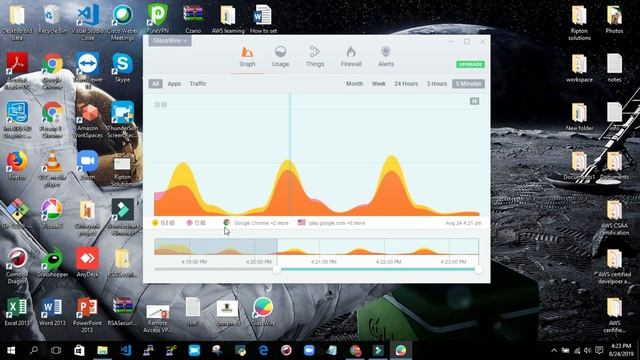Select the Skype desktop icon
Image resolution: width=640 pixels, height=360 pixels.
[x=122, y=67]
